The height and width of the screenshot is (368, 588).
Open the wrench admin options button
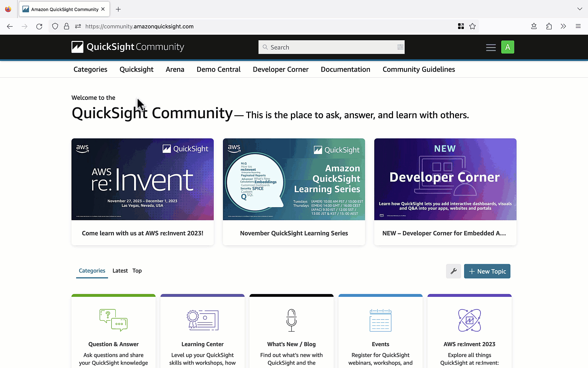pyautogui.click(x=454, y=271)
